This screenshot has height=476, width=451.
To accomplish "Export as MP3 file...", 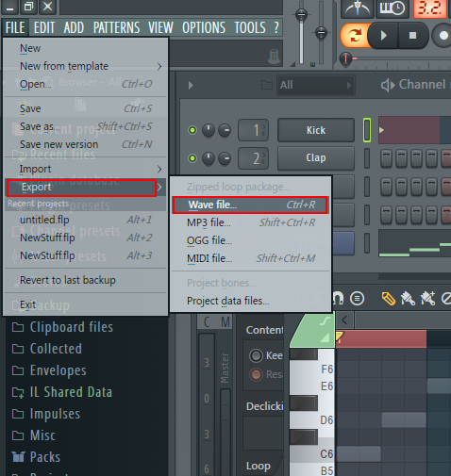I will [250, 222].
